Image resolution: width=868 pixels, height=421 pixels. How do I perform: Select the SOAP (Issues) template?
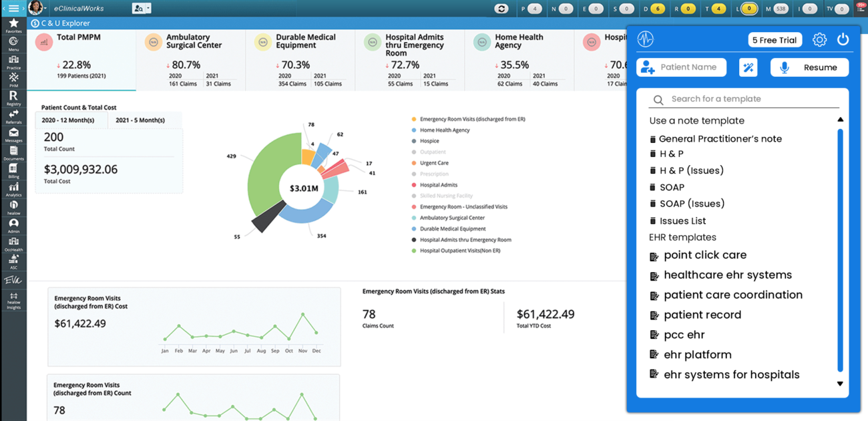687,204
